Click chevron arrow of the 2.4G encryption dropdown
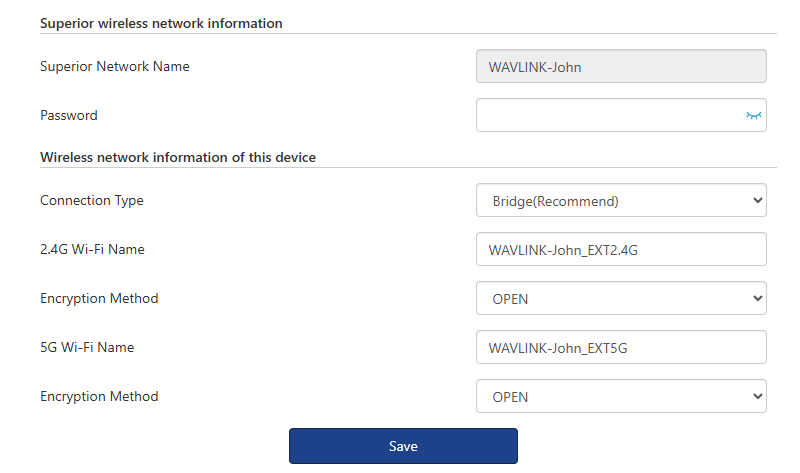 [756, 299]
